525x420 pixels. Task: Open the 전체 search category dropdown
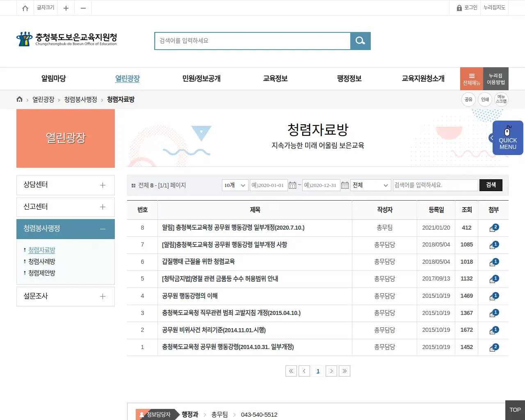tap(371, 185)
